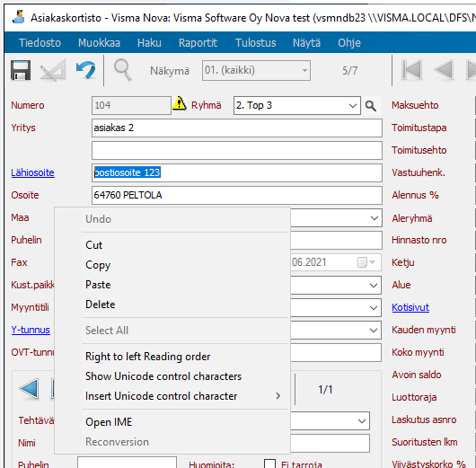Click the Osoite field 64760 PELTOLA
Viewport: 476px width, 468px height.
237,195
